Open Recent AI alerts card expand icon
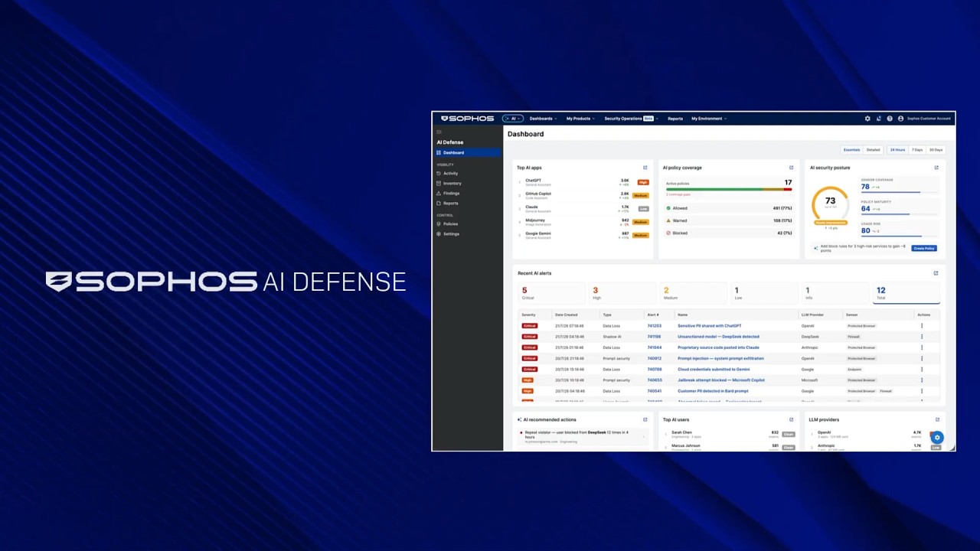This screenshot has height=551, width=980. click(936, 273)
